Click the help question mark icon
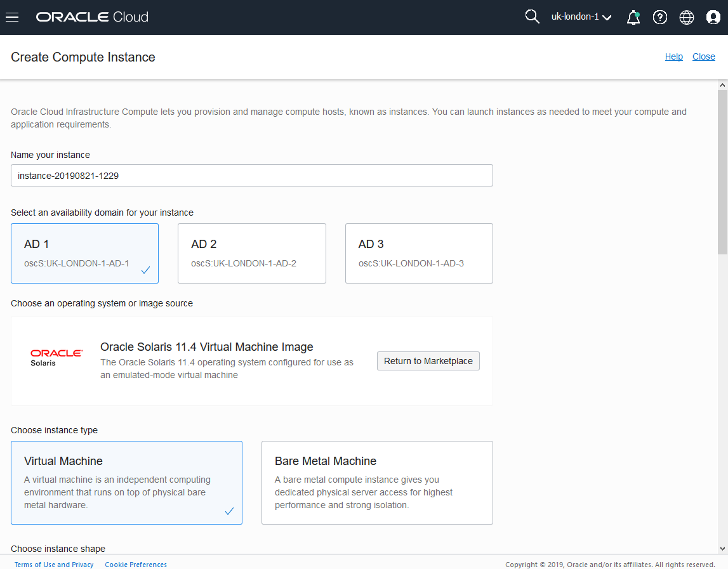 pyautogui.click(x=660, y=17)
